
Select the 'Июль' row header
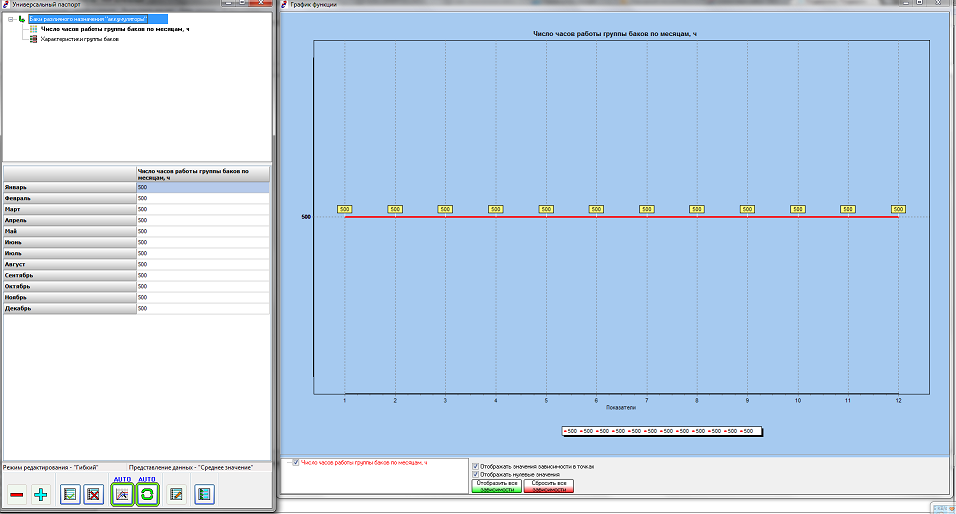[70, 254]
